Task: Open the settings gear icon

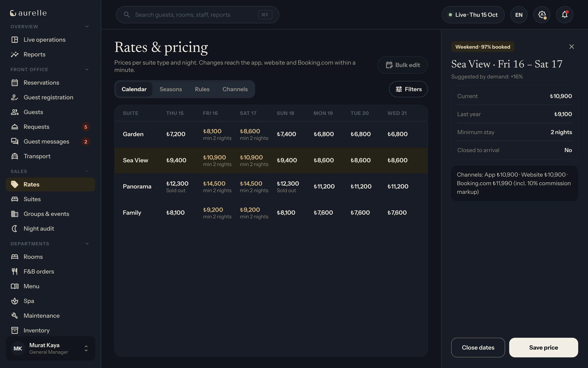Action: 542,15
